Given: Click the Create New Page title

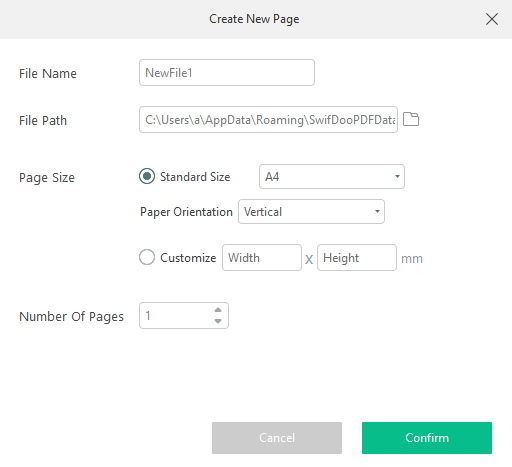Looking at the screenshot, I should 254,19.
